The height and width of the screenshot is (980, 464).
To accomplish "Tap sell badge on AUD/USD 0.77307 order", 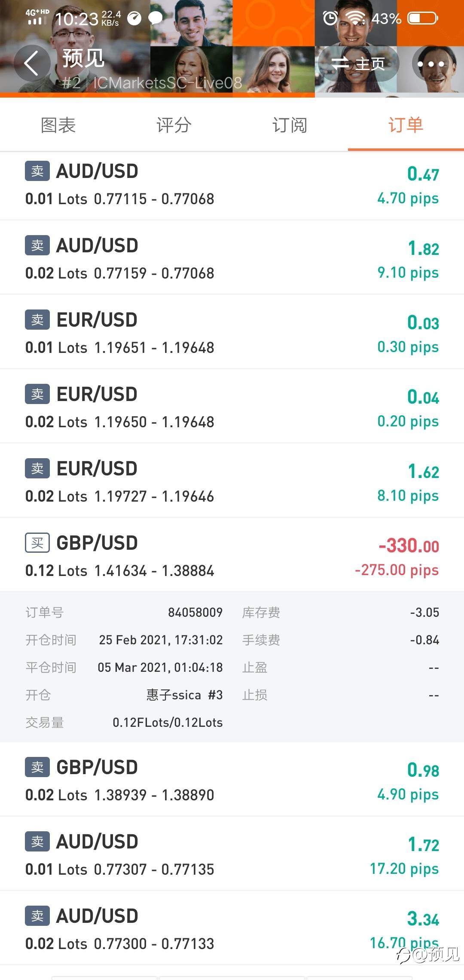I will click(37, 842).
